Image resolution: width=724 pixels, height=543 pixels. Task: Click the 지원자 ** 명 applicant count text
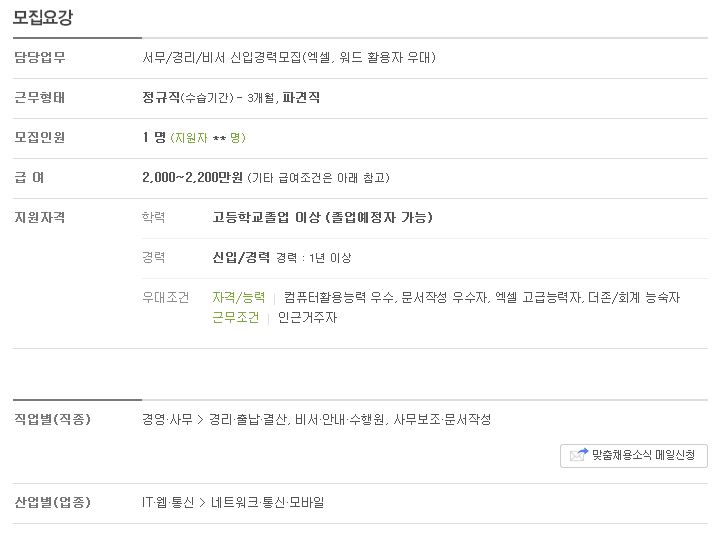(208, 138)
